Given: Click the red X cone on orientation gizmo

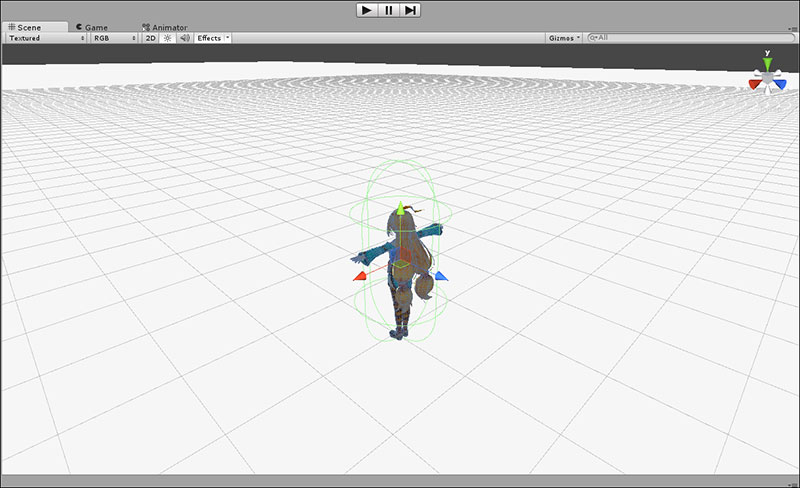Looking at the screenshot, I should click(x=755, y=84).
